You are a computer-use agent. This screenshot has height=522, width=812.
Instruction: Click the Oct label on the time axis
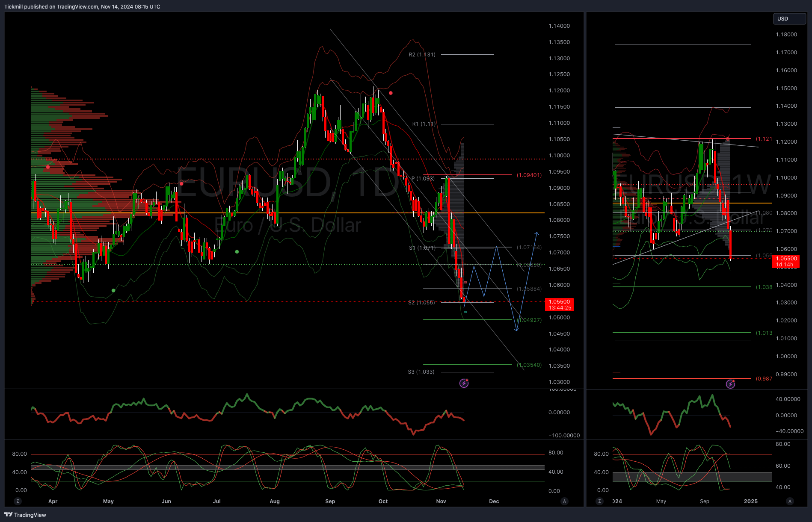tap(383, 501)
